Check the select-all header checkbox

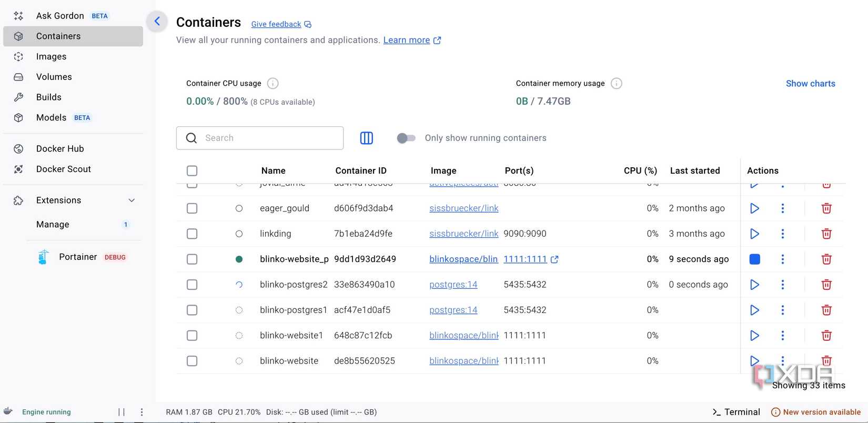tap(192, 171)
